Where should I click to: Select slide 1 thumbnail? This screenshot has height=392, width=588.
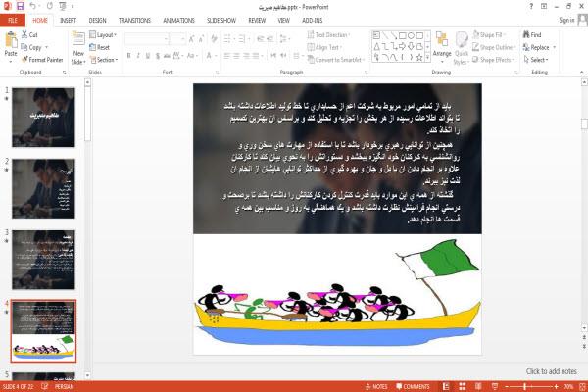[x=43, y=118]
